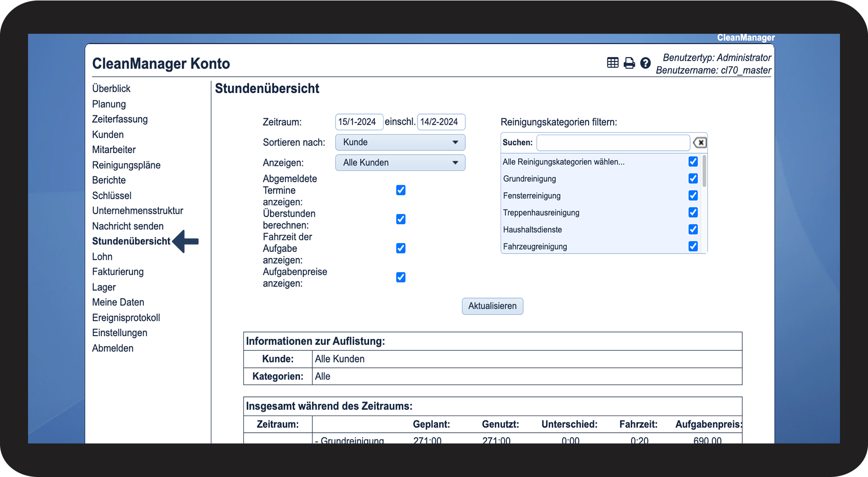This screenshot has height=477, width=868.
Task: Click the printer icon to print
Action: coord(629,63)
